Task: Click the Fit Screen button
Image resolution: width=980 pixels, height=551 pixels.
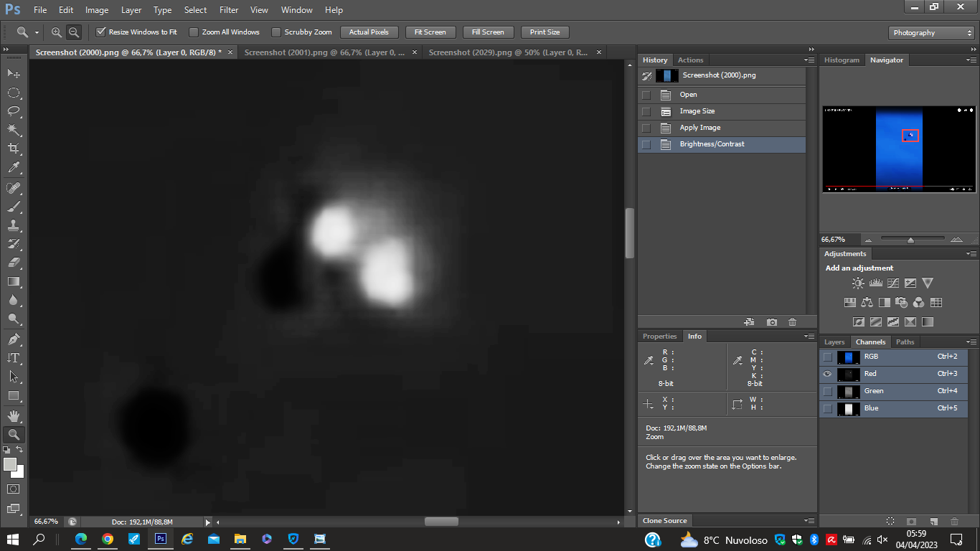Action: pos(430,32)
